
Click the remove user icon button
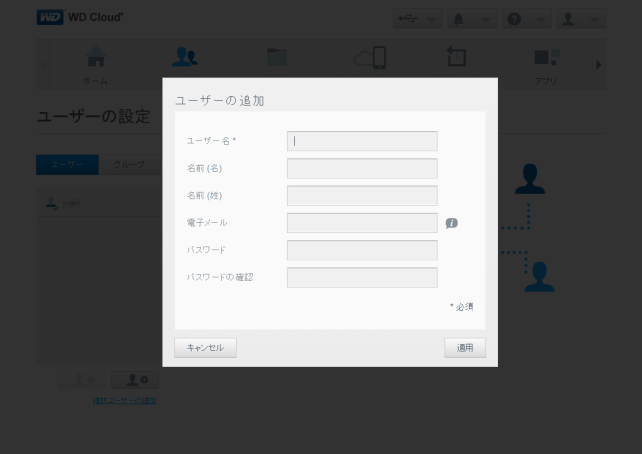pos(82,380)
